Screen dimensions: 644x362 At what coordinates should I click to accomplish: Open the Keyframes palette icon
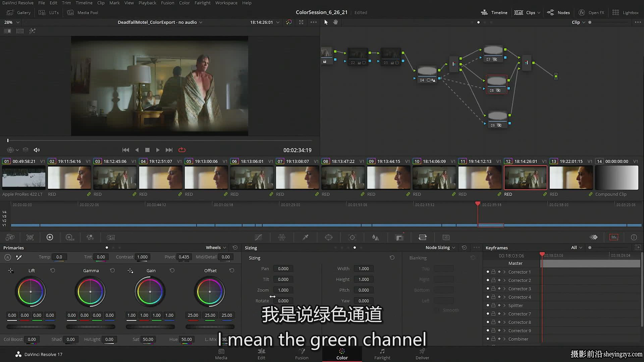pos(594,237)
